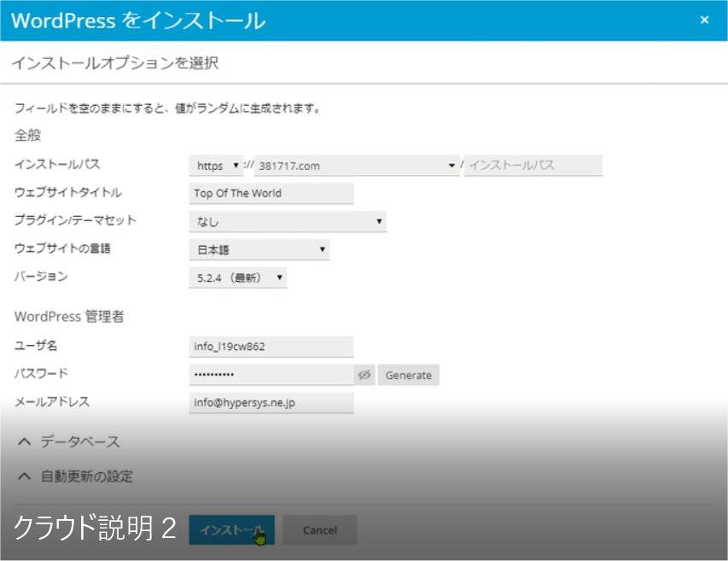Edit the email address field
This screenshot has width=728, height=561.
pyautogui.click(x=271, y=403)
